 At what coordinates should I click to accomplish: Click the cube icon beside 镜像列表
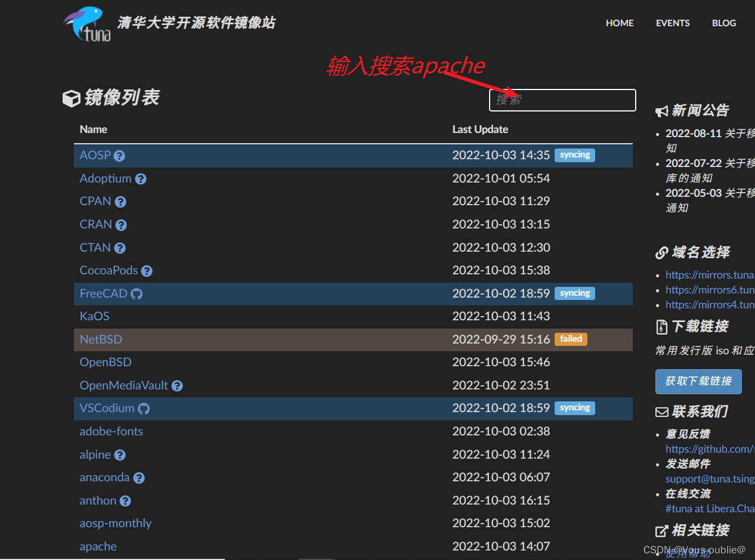pyautogui.click(x=72, y=98)
